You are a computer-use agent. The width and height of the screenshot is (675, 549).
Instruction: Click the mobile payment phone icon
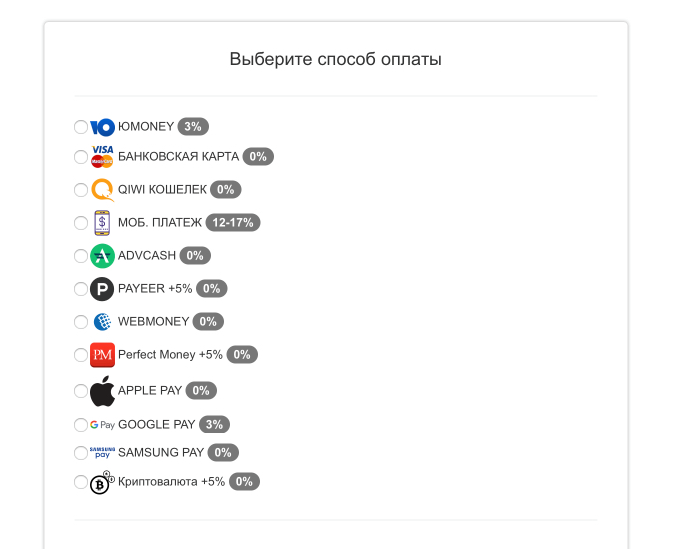(x=102, y=223)
